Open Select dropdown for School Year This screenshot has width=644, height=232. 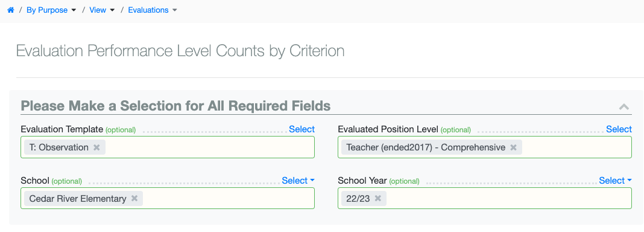point(615,181)
